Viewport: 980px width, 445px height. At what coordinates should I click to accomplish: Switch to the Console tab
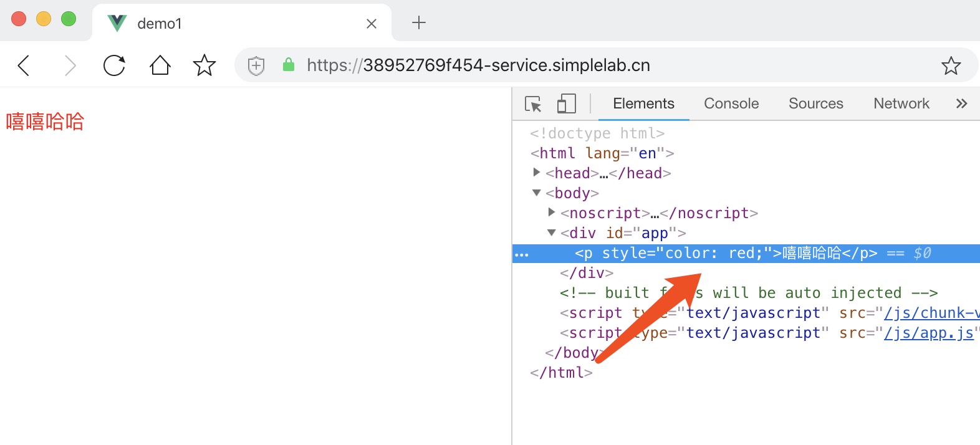point(731,104)
